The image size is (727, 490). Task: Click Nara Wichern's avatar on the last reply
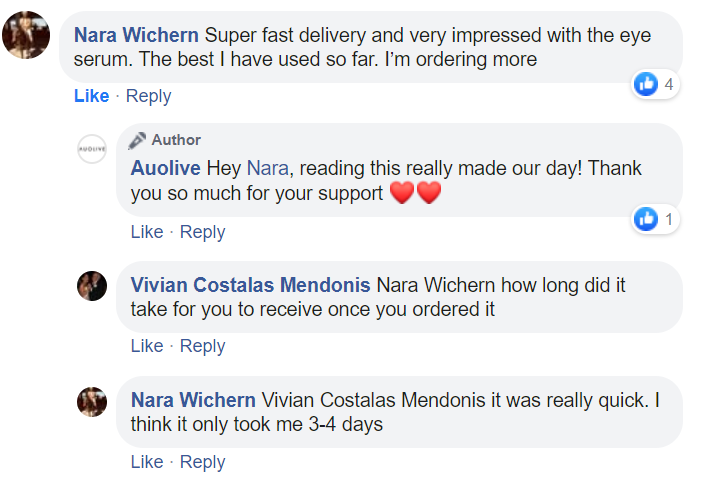tap(92, 402)
